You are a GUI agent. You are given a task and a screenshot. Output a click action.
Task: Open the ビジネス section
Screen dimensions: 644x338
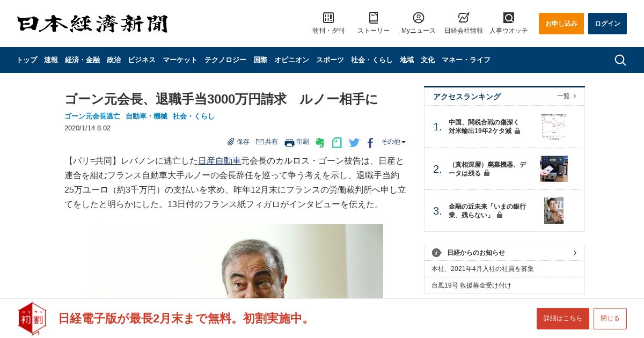[x=142, y=60]
